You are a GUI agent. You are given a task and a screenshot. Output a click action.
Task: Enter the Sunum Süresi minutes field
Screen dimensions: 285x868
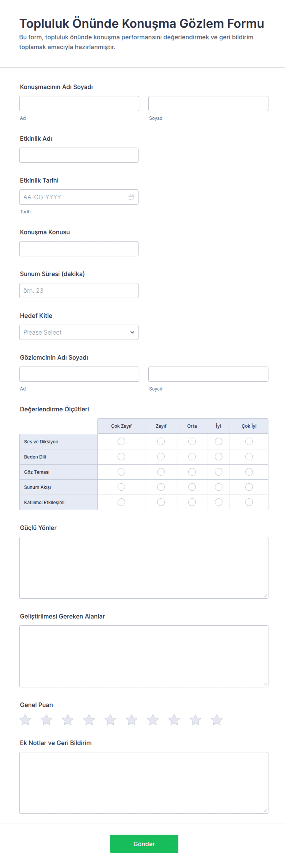[x=79, y=291]
